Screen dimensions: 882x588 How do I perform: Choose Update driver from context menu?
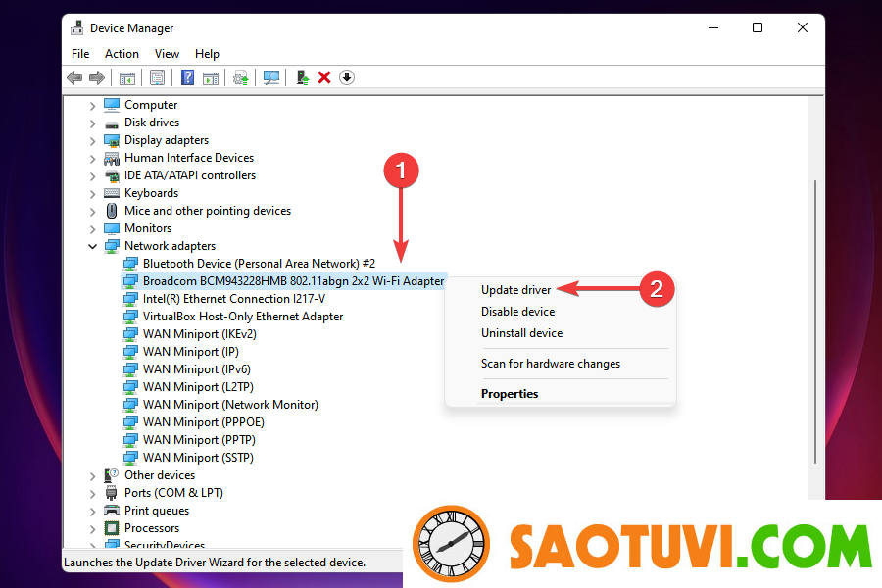515,290
